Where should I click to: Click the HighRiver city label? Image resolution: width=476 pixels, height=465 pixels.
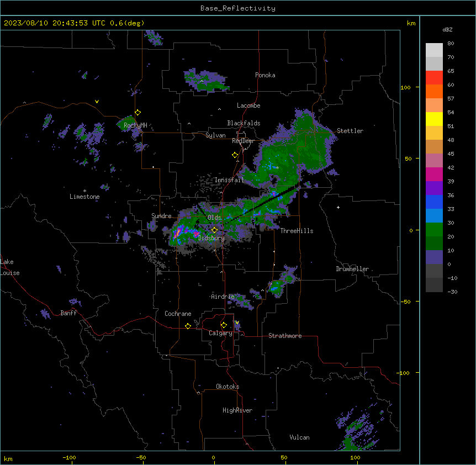click(x=237, y=410)
